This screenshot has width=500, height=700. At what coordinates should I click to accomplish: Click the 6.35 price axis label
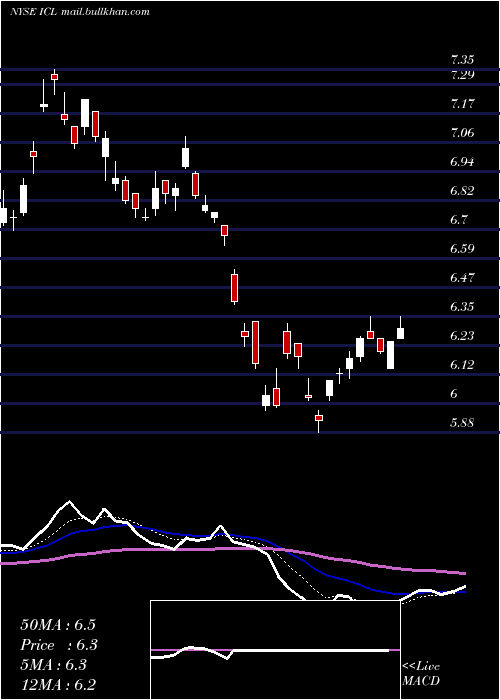click(462, 307)
